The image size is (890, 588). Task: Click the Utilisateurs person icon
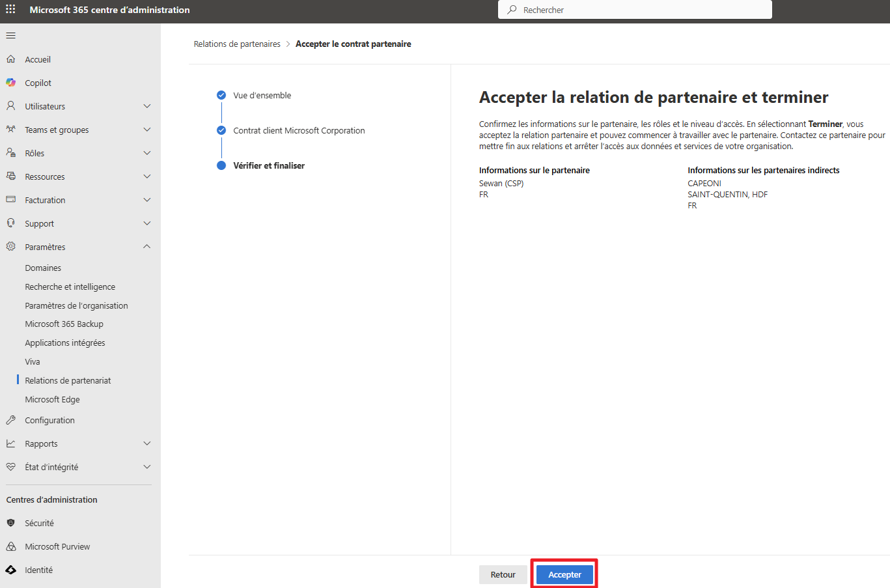tap(10, 106)
